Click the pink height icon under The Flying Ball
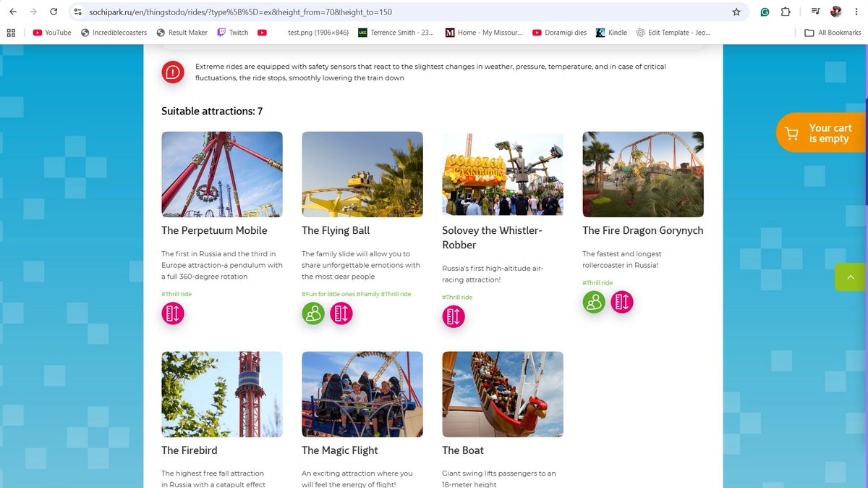The image size is (868, 488). point(341,314)
